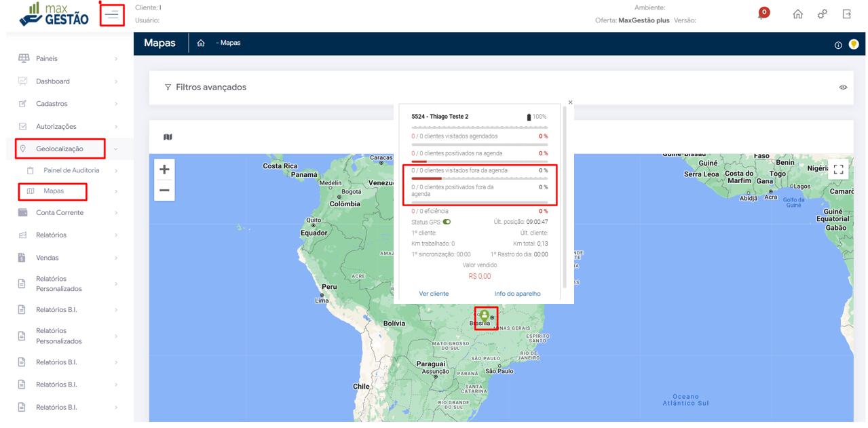Expand the Paineis menu chevron
The width and height of the screenshot is (868, 428).
coord(116,59)
